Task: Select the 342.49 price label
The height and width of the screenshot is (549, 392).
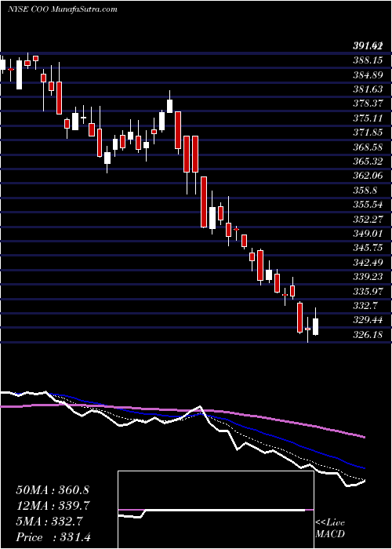Action: [x=368, y=262]
